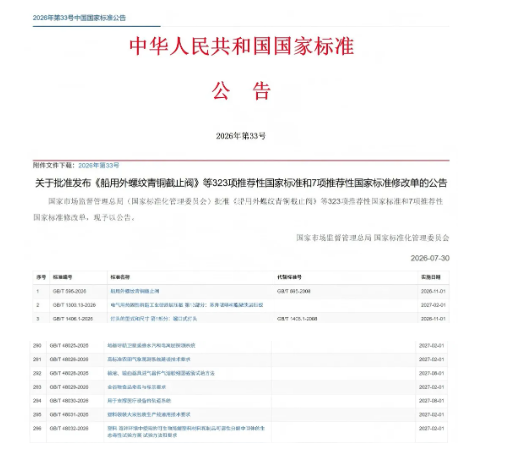The image size is (516, 450).
Task: Open standard name link in row 1
Action: 135,291
